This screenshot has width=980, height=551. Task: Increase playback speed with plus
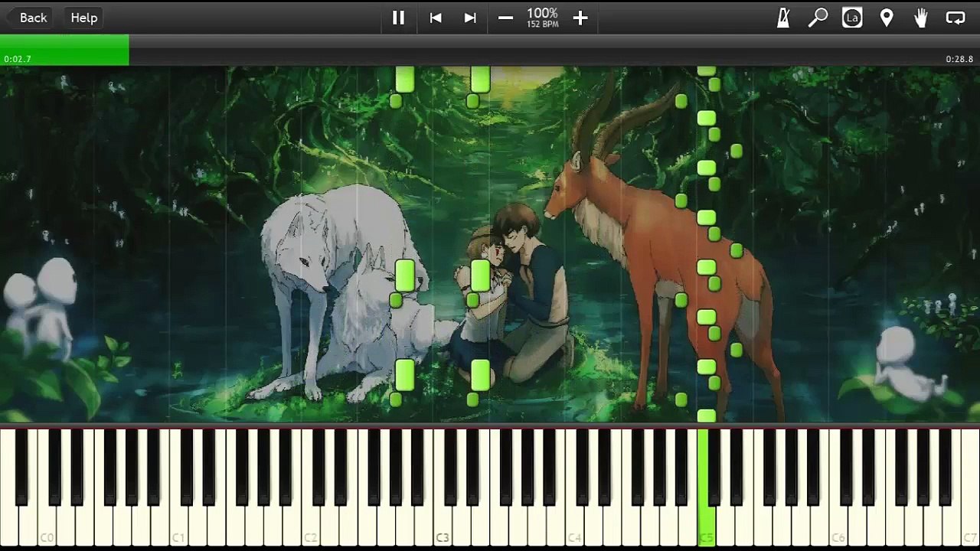click(580, 18)
